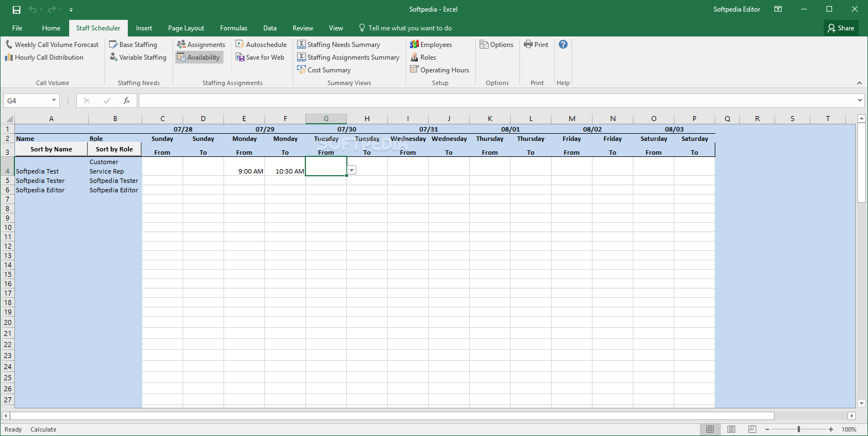
Task: Open the Undo history dropdown
Action: tap(41, 9)
